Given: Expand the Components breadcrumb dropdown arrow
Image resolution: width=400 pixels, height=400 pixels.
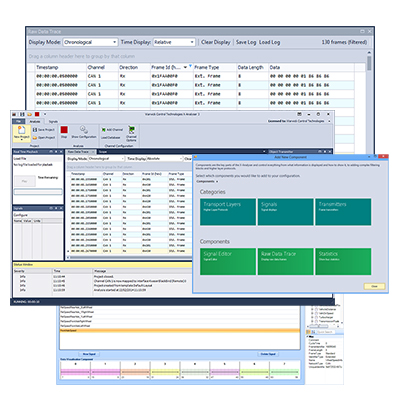Looking at the screenshot, I should [217, 182].
